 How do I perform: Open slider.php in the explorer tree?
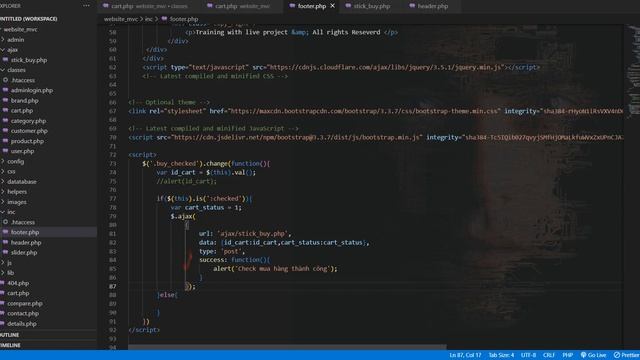click(24, 252)
